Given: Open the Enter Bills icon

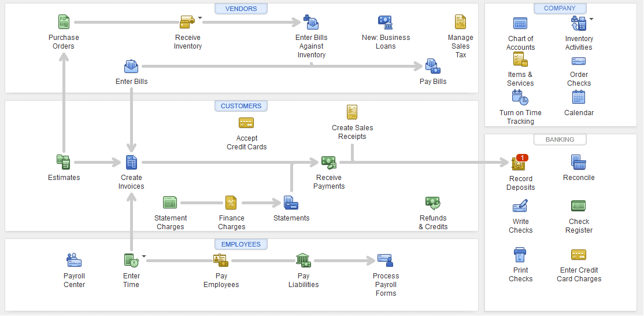Looking at the screenshot, I should pyautogui.click(x=131, y=66).
